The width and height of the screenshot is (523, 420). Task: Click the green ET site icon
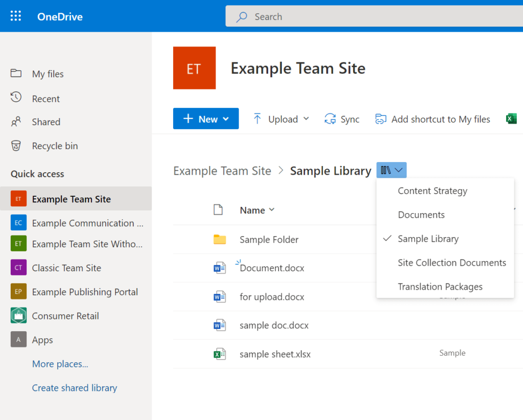click(18, 244)
